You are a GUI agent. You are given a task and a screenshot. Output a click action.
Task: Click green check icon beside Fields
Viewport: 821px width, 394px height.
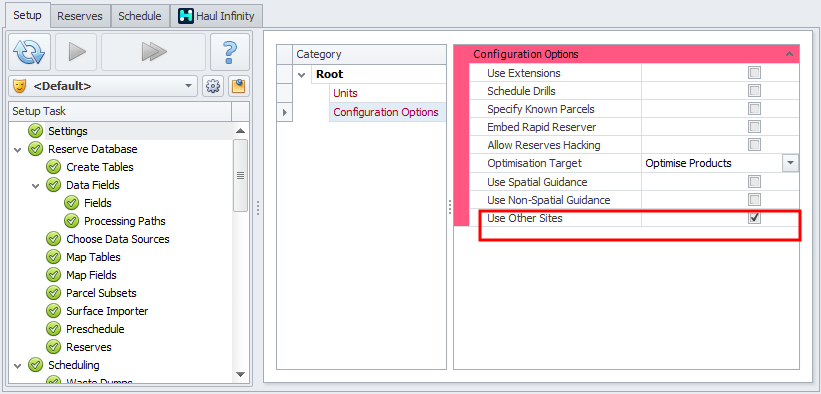tap(71, 203)
